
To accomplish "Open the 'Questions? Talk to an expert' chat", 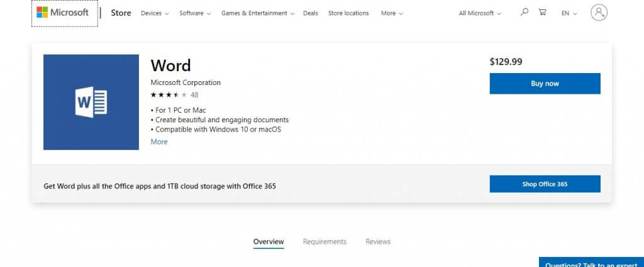I will pos(591,263).
